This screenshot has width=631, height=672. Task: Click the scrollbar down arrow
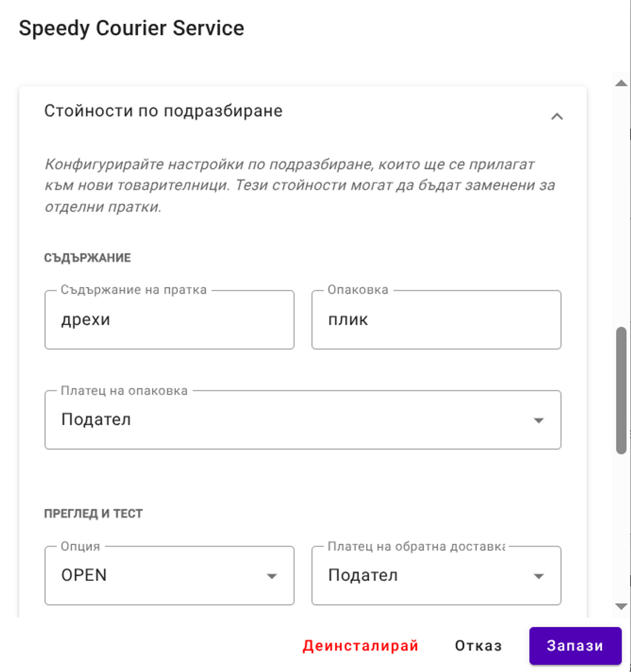click(x=622, y=606)
